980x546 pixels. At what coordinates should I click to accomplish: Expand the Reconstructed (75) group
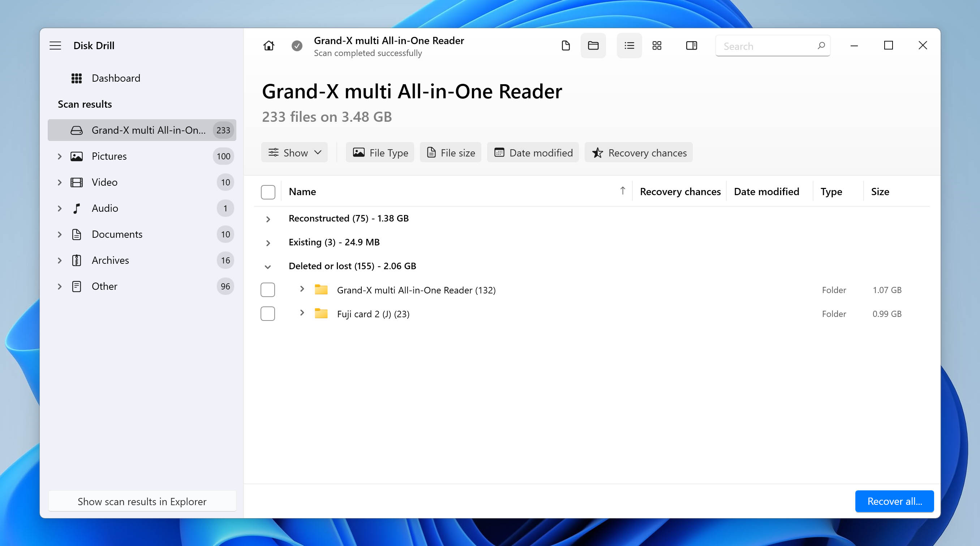coord(268,219)
